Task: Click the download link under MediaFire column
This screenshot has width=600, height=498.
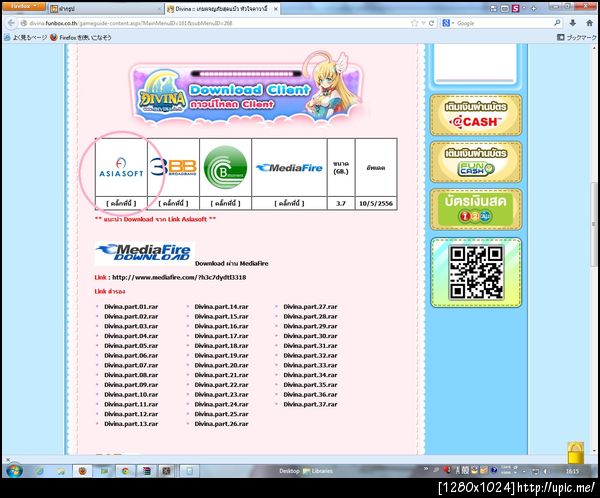Action: pos(289,203)
